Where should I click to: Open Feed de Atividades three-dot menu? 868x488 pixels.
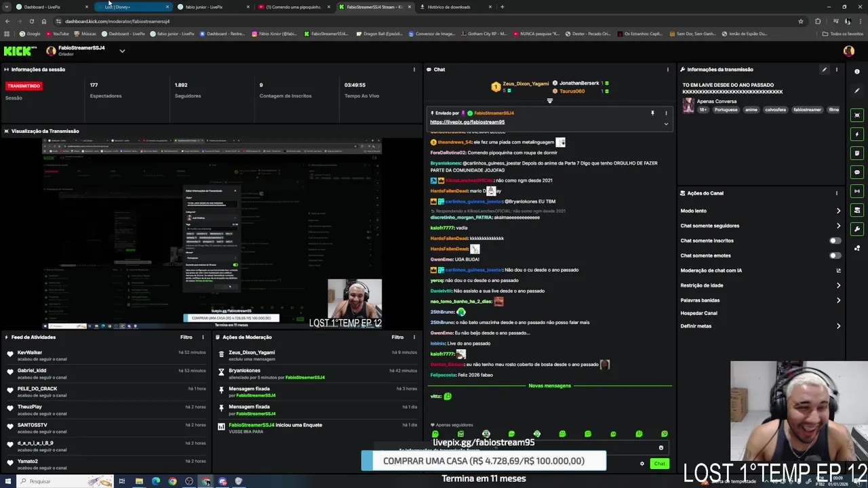203,337
